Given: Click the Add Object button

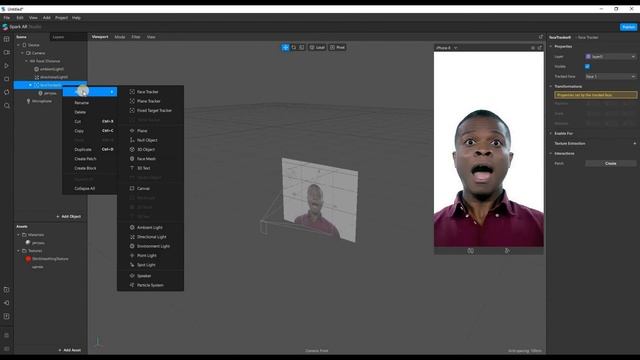Looking at the screenshot, I should click(69, 216).
